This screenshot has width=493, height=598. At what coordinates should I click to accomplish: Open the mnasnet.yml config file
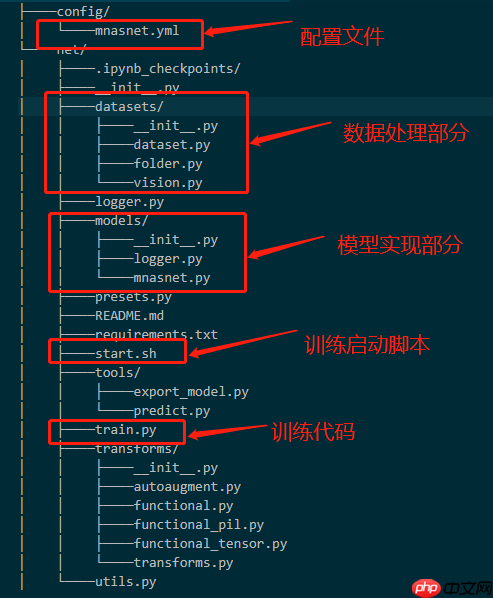137,31
